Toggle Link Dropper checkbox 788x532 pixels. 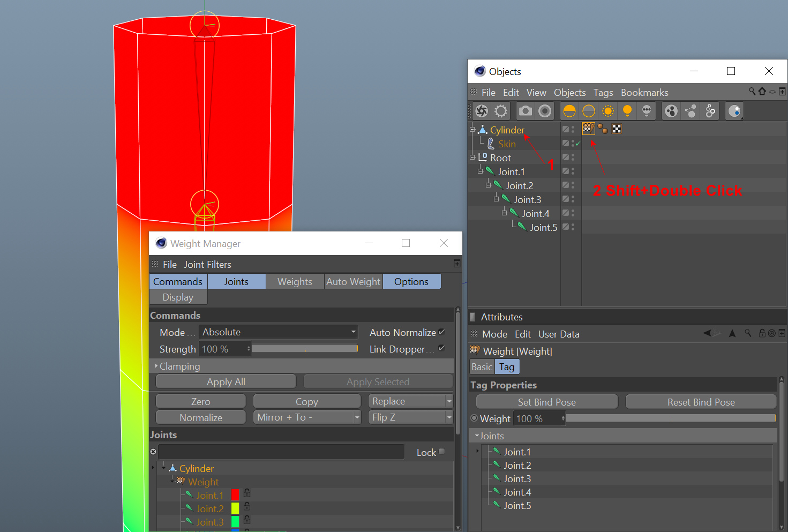pos(442,348)
